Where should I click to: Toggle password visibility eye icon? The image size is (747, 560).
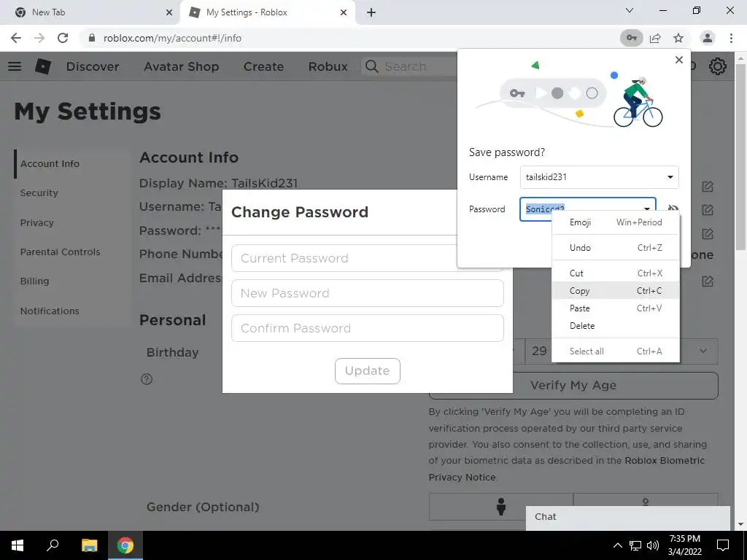673,209
